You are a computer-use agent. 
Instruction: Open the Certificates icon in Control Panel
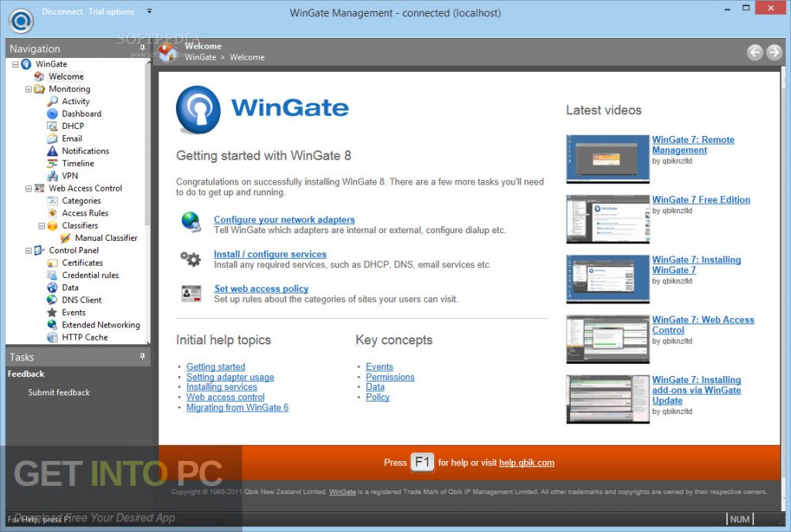coord(52,263)
